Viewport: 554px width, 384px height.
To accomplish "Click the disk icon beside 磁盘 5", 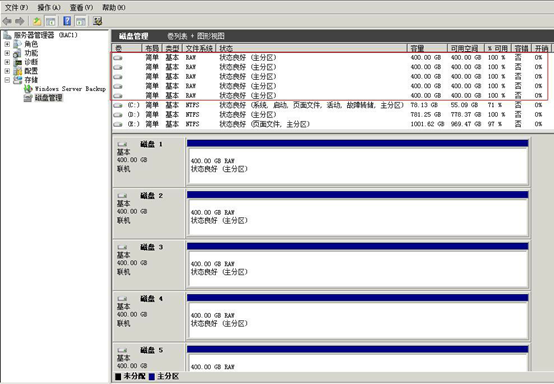I will pos(122,350).
